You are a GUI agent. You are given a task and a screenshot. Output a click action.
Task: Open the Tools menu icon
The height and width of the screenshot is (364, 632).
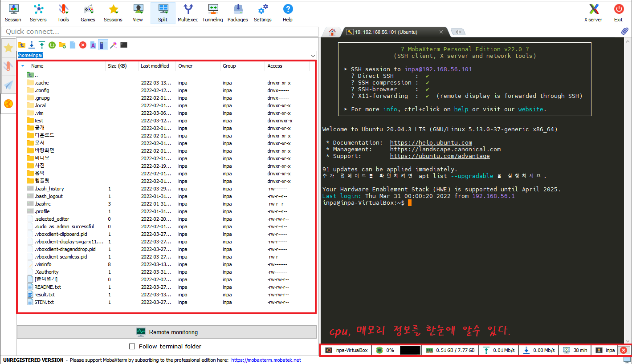63,12
